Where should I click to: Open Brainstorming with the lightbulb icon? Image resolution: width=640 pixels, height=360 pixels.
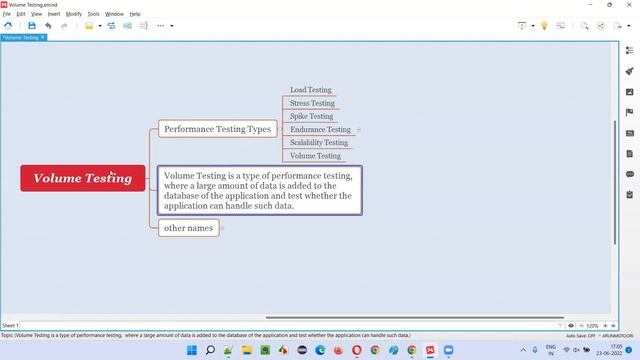coord(544,26)
